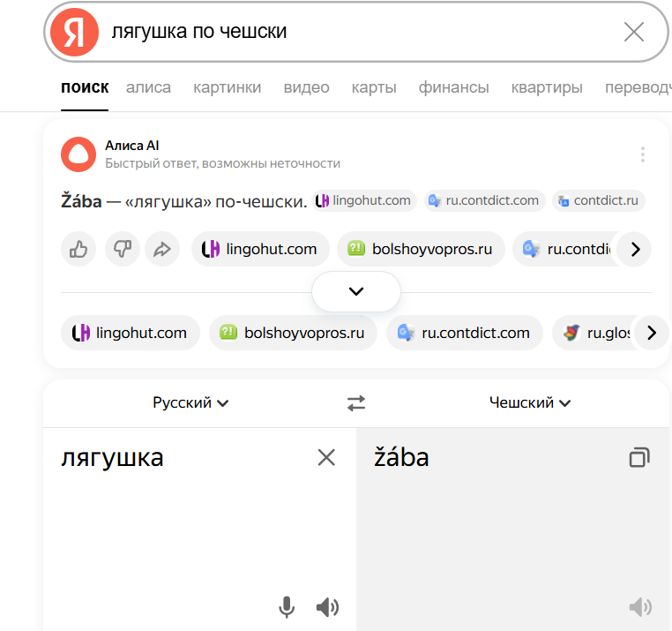The height and width of the screenshot is (631, 672).
Task: Swap translation languages
Action: tap(356, 403)
